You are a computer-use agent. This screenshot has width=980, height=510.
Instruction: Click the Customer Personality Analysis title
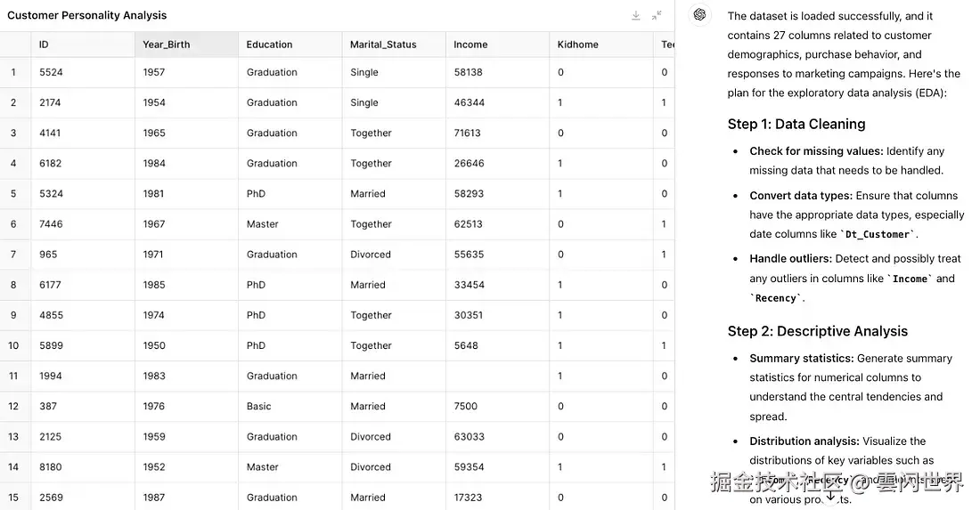(x=86, y=15)
